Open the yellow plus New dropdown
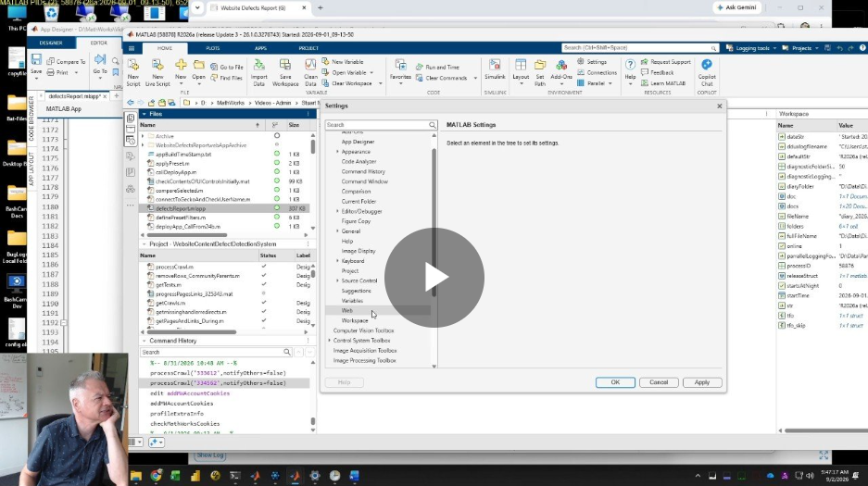This screenshot has width=868, height=486. [181, 73]
